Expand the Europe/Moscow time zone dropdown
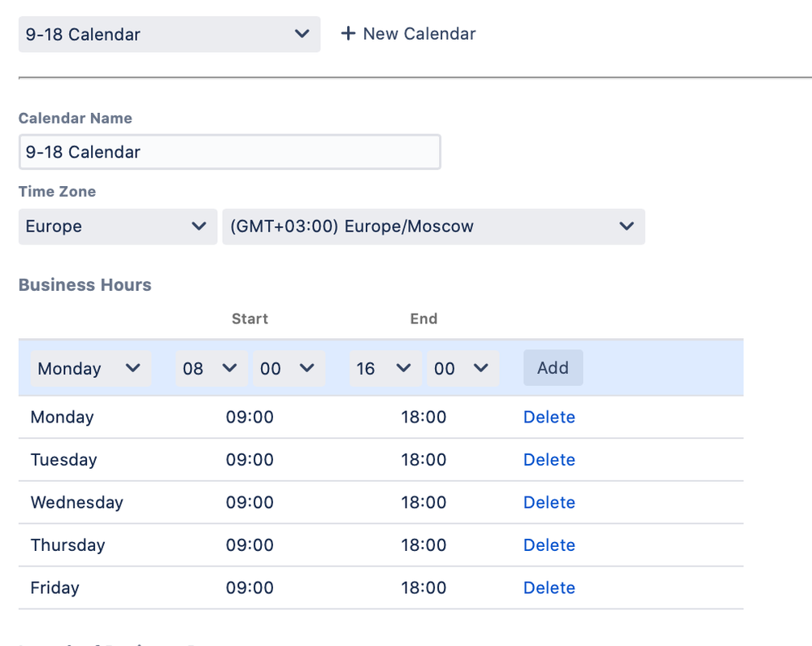This screenshot has height=646, width=812. pos(433,227)
